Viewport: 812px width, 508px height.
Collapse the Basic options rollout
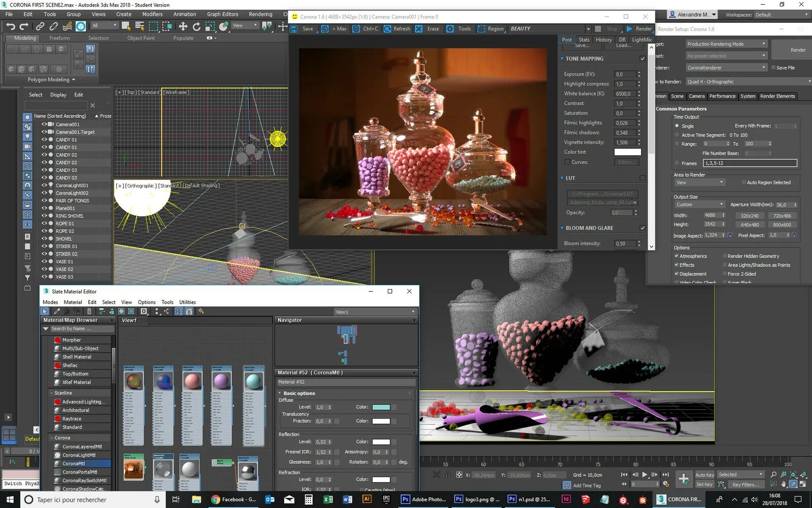(x=280, y=393)
